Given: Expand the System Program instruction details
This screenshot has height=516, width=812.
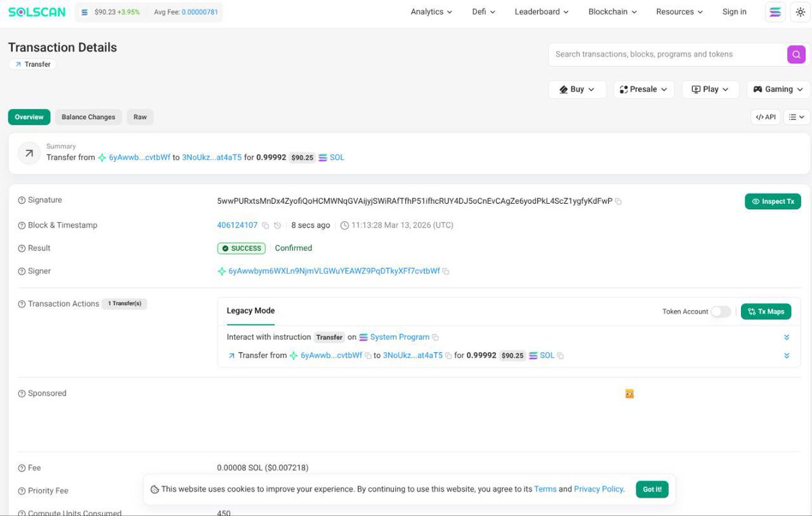Looking at the screenshot, I should point(786,337).
